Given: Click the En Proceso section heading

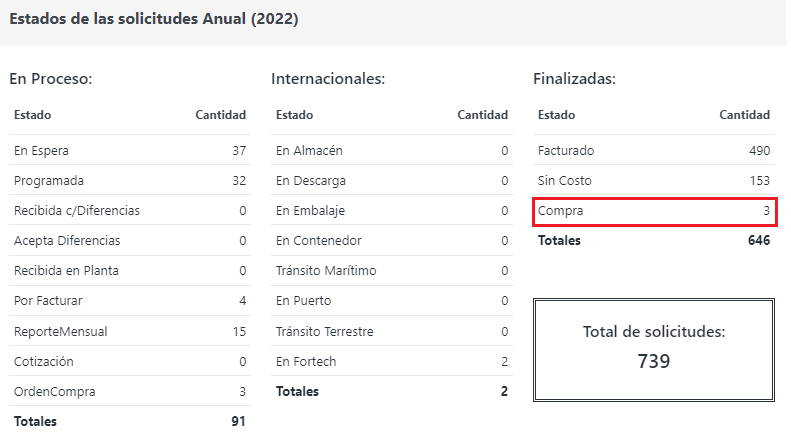Looking at the screenshot, I should coord(51,78).
